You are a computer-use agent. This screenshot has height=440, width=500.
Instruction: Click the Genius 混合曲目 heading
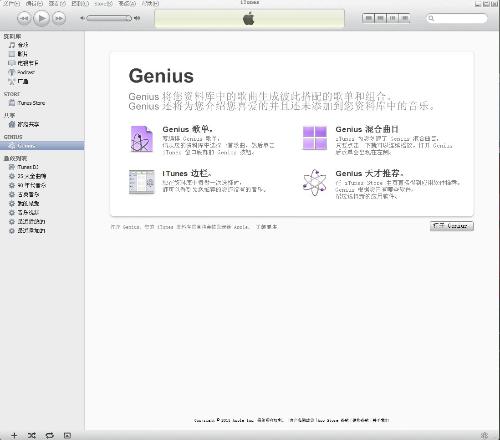pyautogui.click(x=367, y=129)
